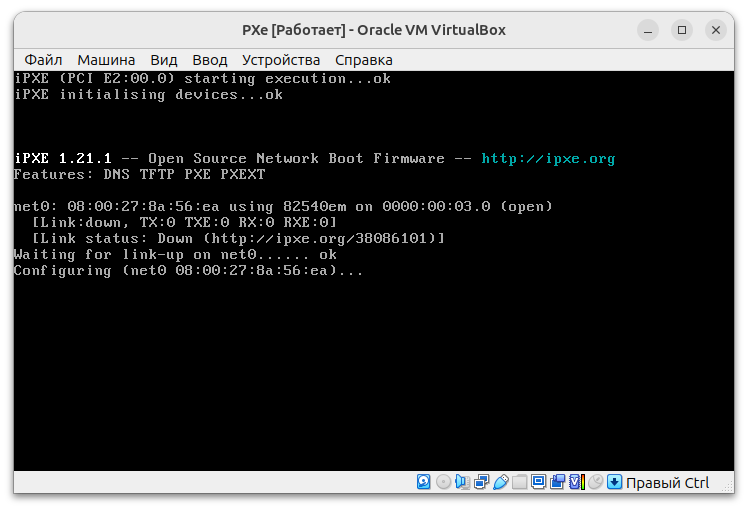Open the Ввод menu
This screenshot has height=510, width=748.
point(209,60)
